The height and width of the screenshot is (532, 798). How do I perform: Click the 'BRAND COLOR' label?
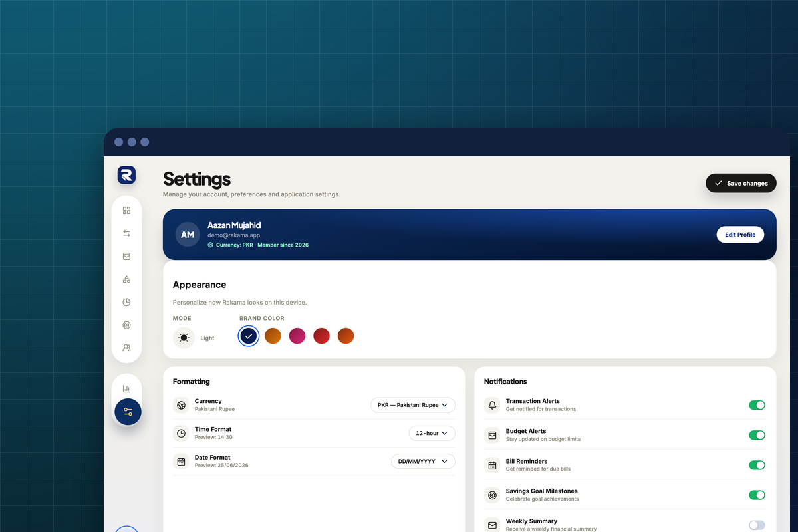coord(262,319)
